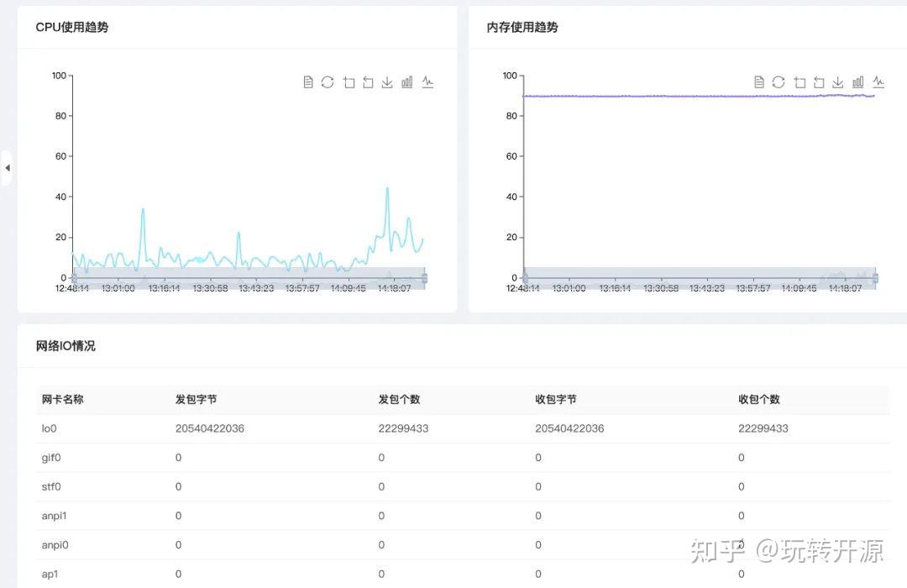907x588 pixels.
Task: Toggle zoom reset on CPU usage chart
Action: pyautogui.click(x=367, y=81)
